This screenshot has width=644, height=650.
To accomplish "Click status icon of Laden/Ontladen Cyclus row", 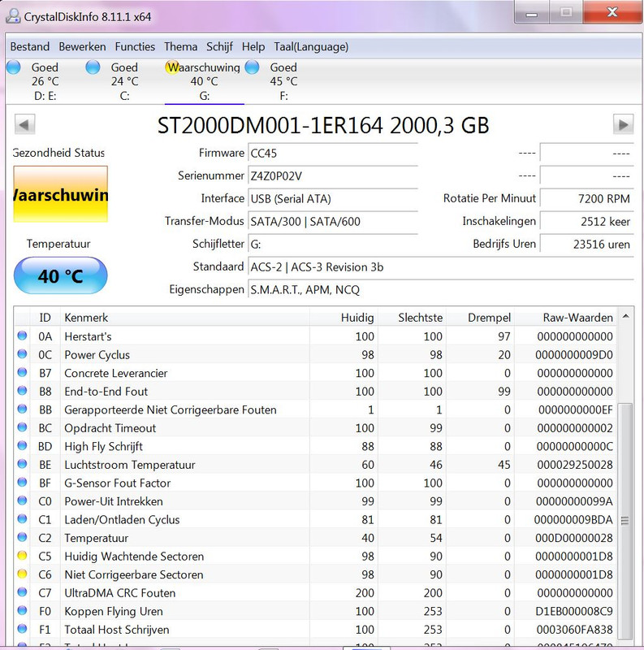I will 23,518.
